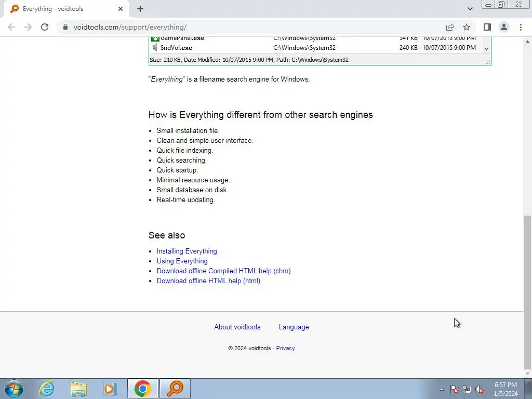
Task: Open Installing Everything link
Action: 187,251
